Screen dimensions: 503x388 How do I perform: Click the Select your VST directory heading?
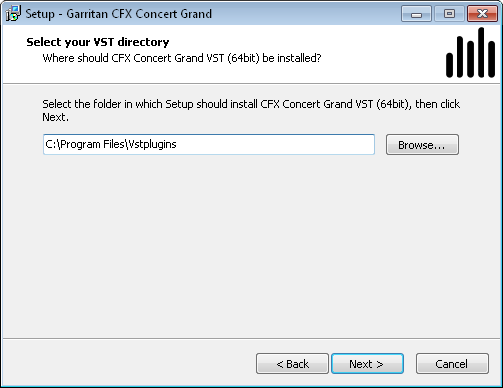click(x=98, y=42)
